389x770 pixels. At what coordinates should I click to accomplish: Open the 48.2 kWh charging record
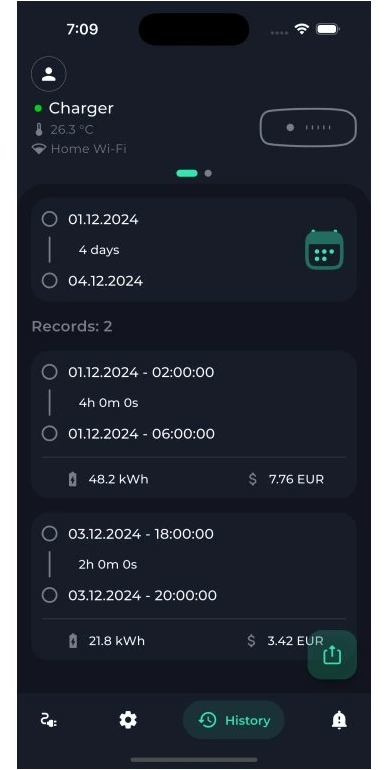[194, 425]
